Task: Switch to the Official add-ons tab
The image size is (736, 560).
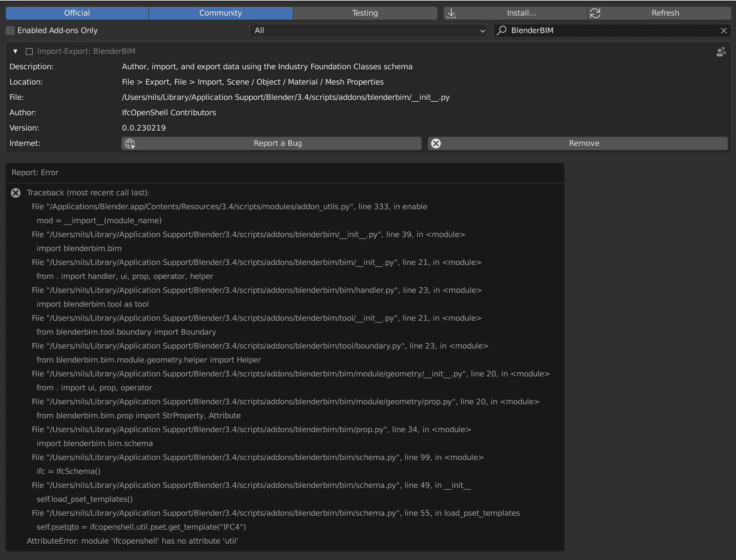Action: [76, 13]
